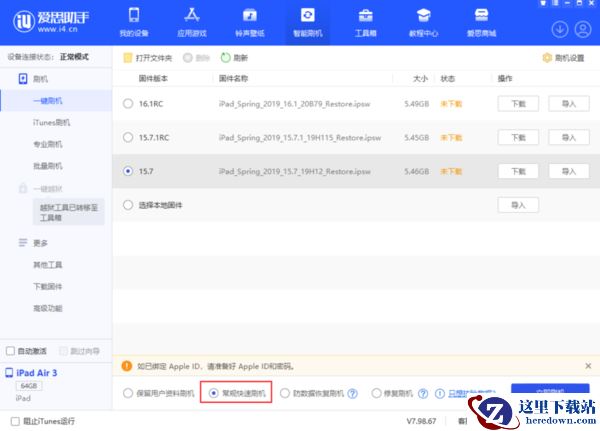Click the 固件版本 column header
600x431 pixels.
153,78
